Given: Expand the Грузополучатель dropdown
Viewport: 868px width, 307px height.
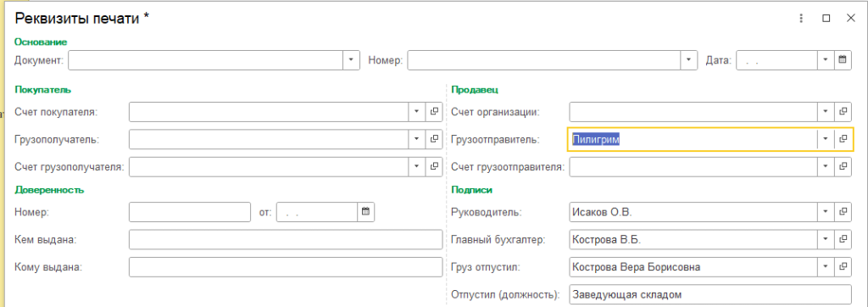Looking at the screenshot, I should click(x=417, y=139).
